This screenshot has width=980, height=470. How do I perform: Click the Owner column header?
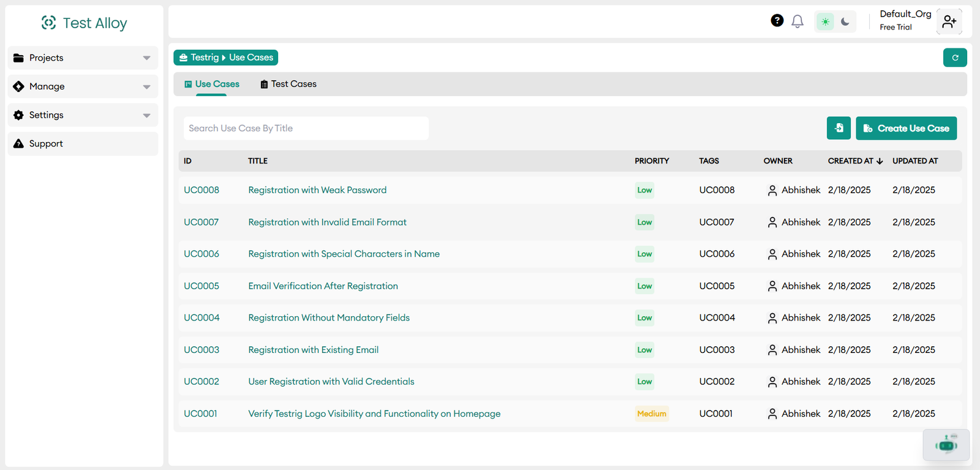pos(778,161)
